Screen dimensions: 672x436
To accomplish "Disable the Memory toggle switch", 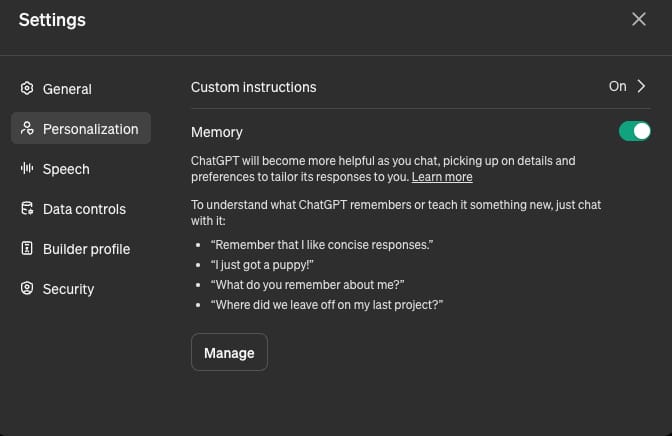I will point(635,131).
